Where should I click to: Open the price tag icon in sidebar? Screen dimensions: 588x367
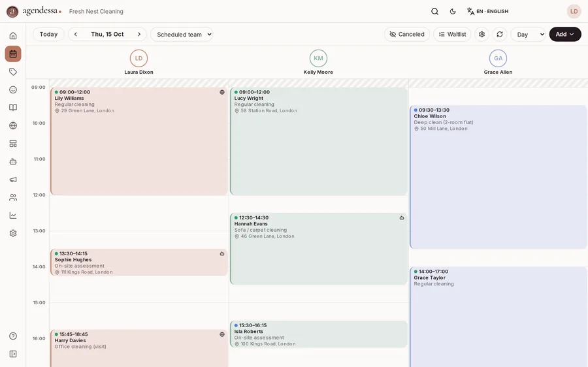13,72
